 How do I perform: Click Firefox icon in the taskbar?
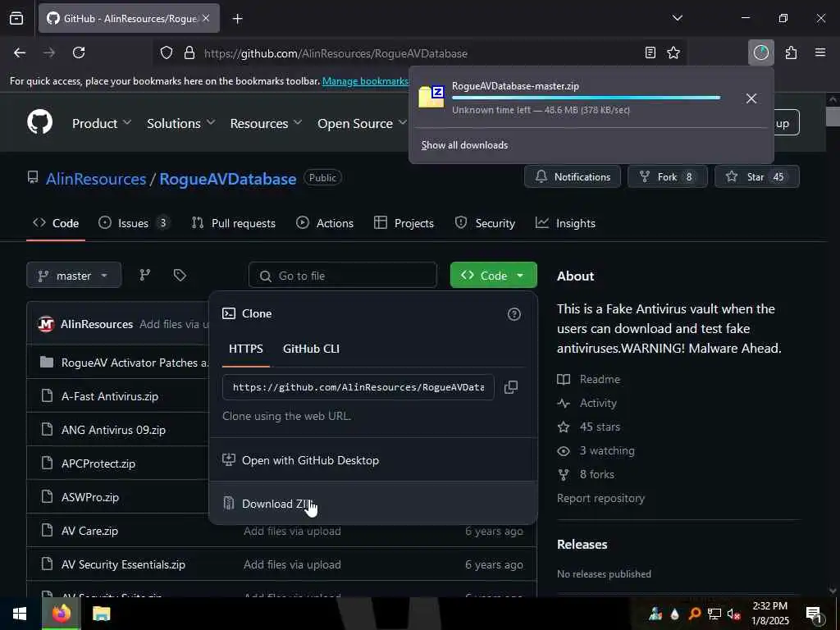pos(61,614)
